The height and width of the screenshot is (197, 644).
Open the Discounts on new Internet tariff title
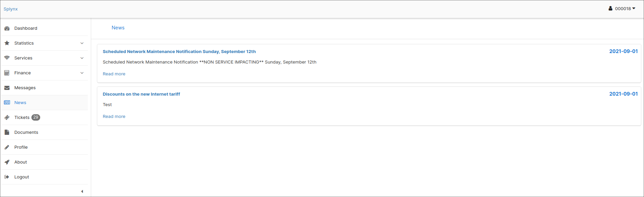(141, 94)
